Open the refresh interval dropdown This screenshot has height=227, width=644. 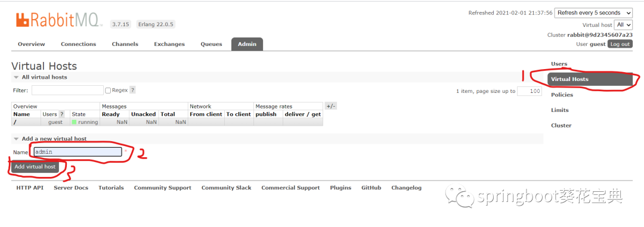click(x=593, y=13)
